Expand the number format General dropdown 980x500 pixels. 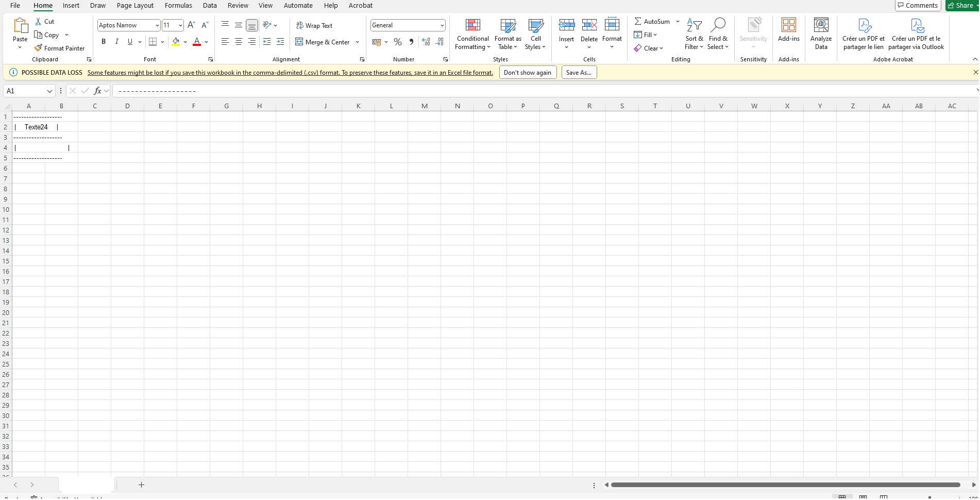(x=442, y=25)
